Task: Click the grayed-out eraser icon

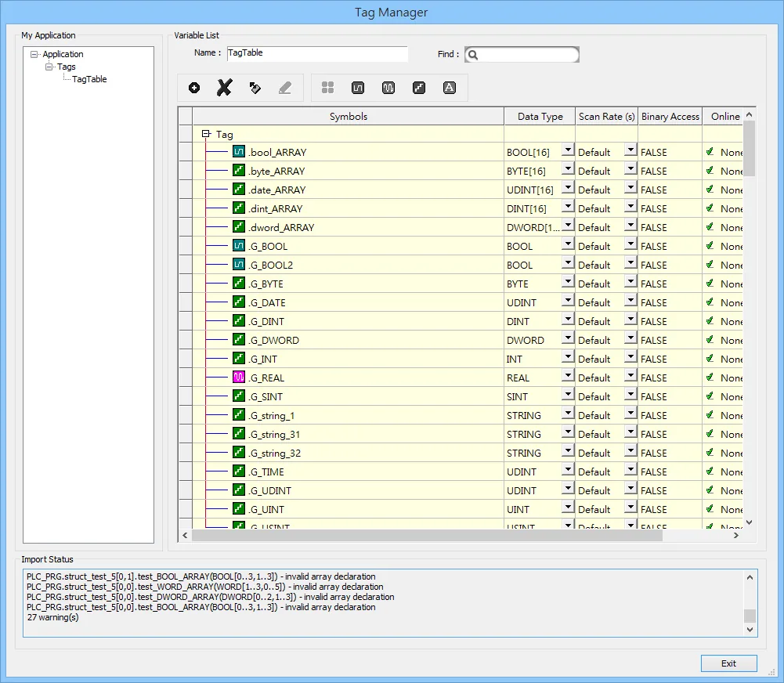Action: (x=285, y=88)
